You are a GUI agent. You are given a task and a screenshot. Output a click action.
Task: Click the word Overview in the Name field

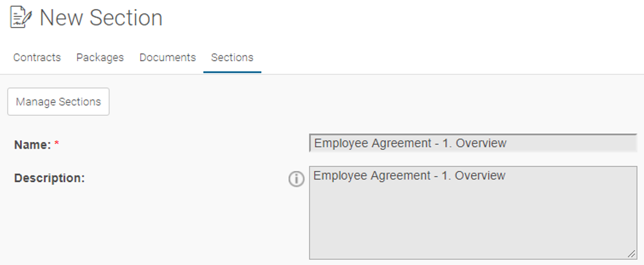click(481, 143)
